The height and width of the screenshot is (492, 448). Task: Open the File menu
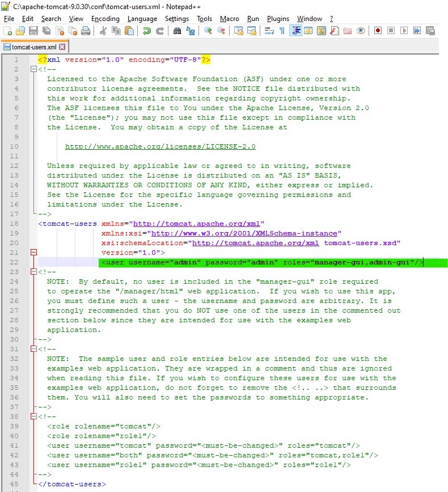point(9,19)
